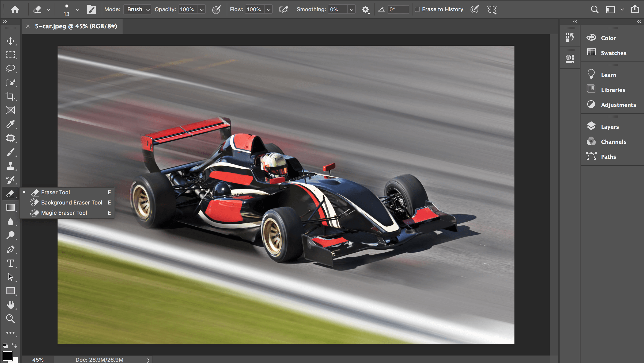The height and width of the screenshot is (363, 644).
Task: Enable the Erase to History checkbox
Action: click(417, 9)
